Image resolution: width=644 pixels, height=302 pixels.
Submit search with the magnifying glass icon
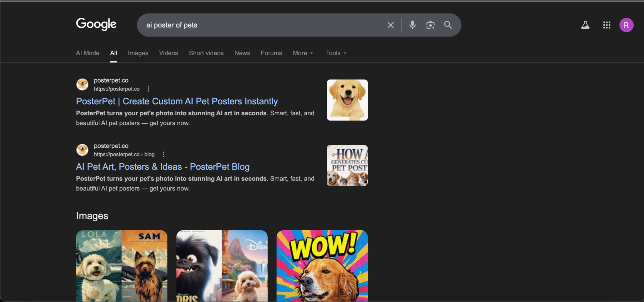pyautogui.click(x=448, y=25)
